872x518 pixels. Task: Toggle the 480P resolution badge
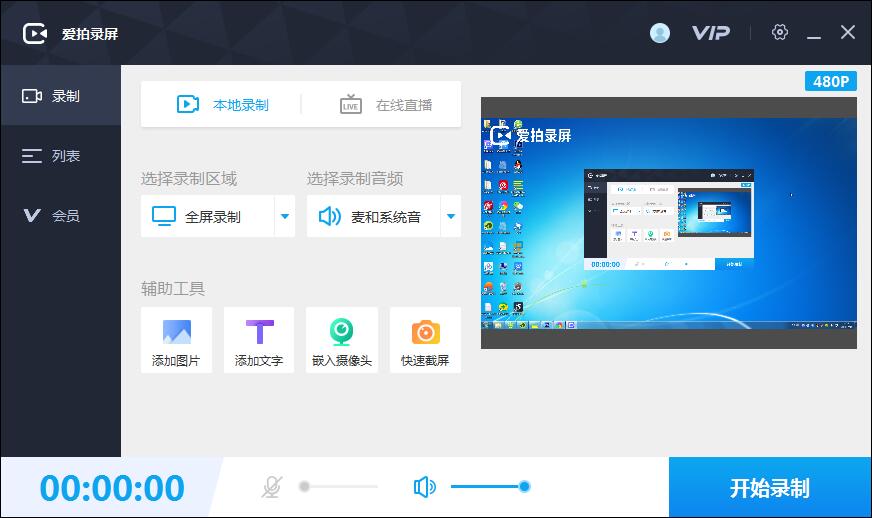[x=830, y=81]
